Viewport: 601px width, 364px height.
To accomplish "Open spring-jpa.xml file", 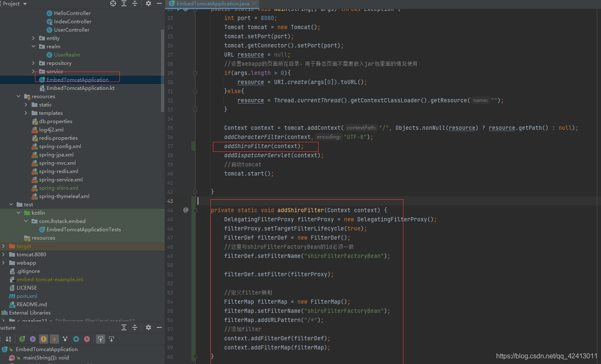I will point(56,155).
